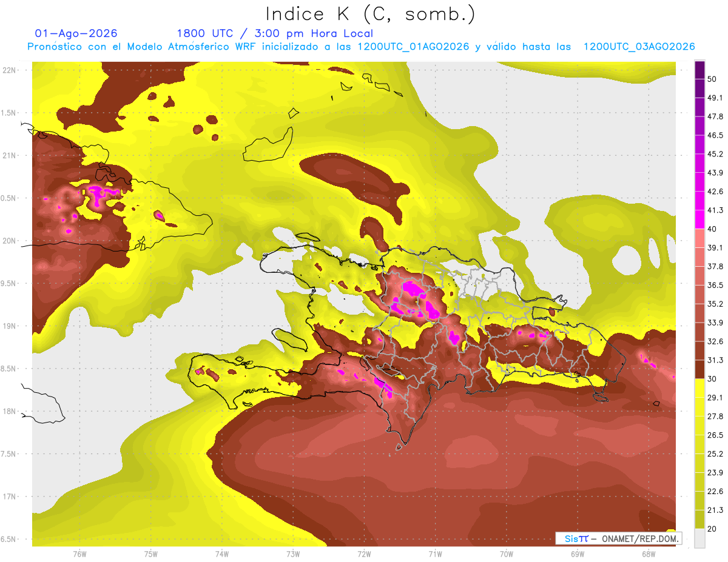Click the 21N latitude label
The height and width of the screenshot is (562, 728).
(x=10, y=155)
